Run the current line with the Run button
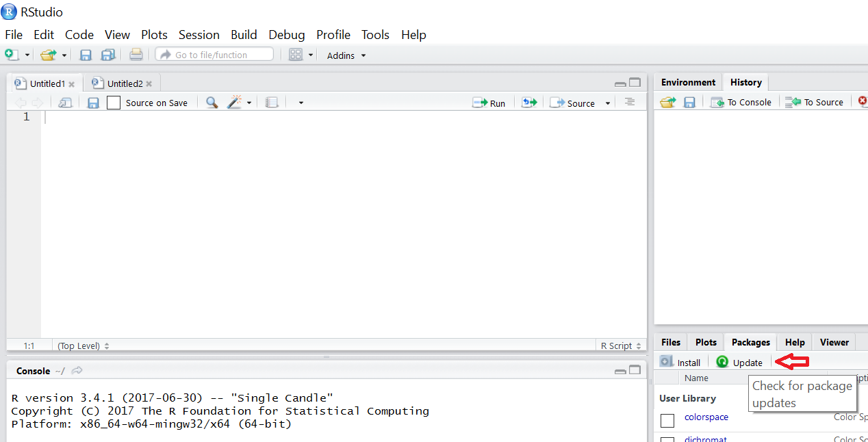This screenshot has height=442, width=868. [489, 102]
